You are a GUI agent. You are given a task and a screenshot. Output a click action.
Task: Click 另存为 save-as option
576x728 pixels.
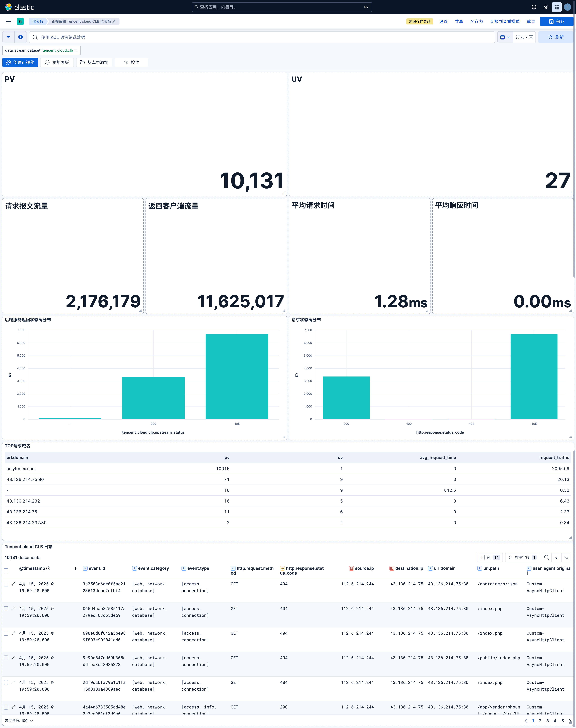click(x=477, y=22)
